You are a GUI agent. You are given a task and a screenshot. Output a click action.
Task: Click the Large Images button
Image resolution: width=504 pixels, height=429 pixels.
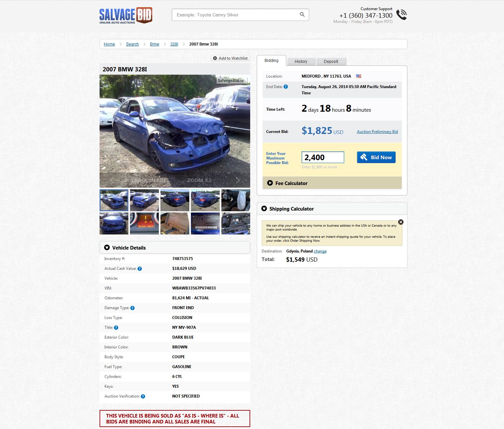pos(150,180)
